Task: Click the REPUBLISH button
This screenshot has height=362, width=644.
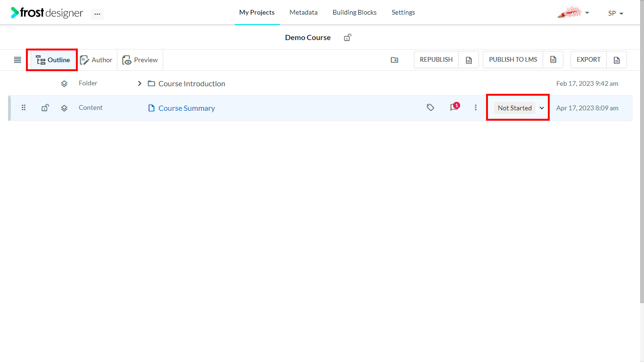Action: (x=436, y=60)
